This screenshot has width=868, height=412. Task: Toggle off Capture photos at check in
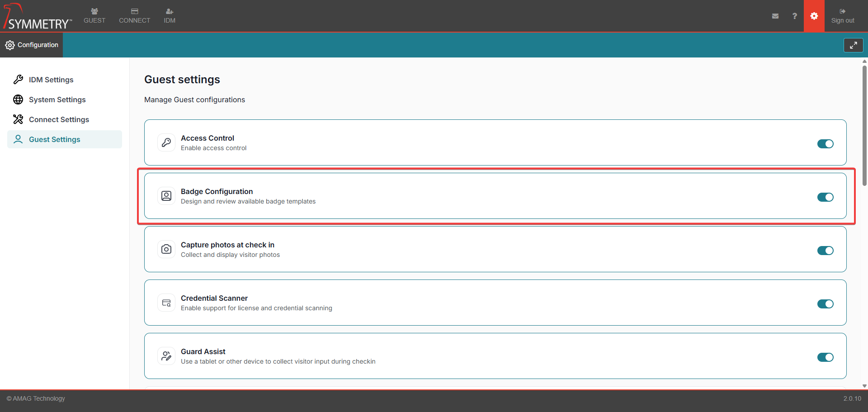[825, 251]
